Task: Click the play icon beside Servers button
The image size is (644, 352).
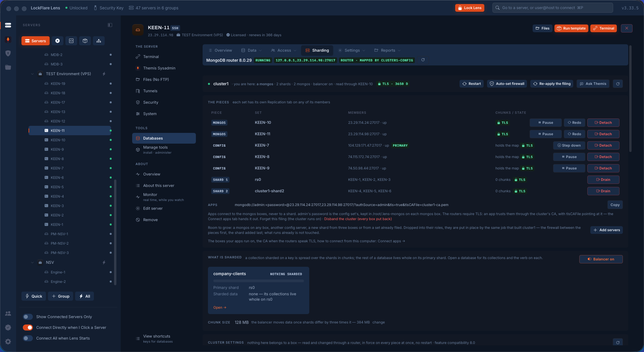Action: pyautogui.click(x=57, y=41)
